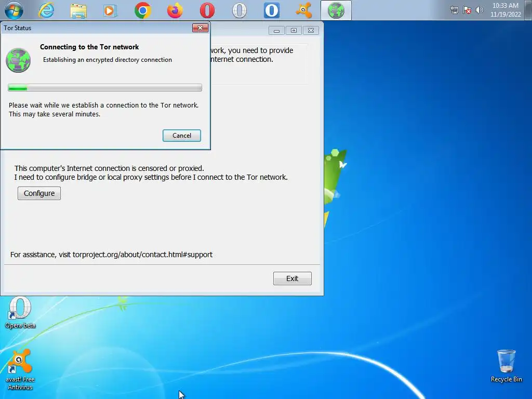Select the Opera beta desktop shortcut
Screen dimensions: 532x399
(x=20, y=312)
